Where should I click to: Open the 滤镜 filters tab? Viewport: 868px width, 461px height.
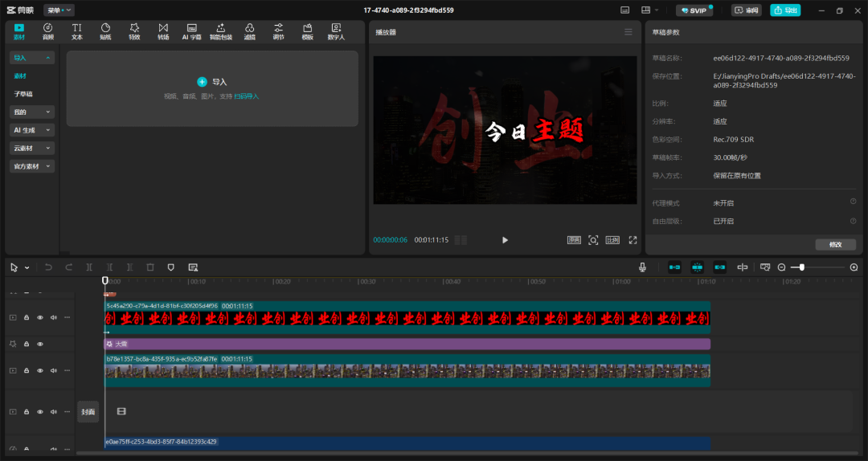250,31
